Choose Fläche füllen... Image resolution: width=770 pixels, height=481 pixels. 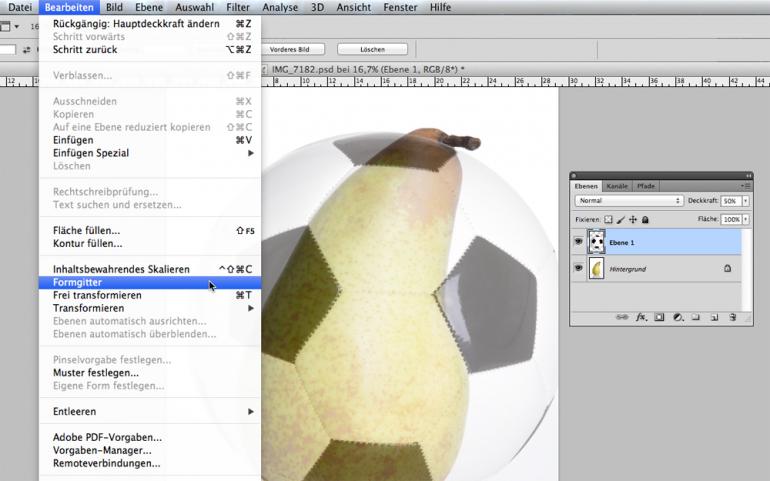(150, 230)
